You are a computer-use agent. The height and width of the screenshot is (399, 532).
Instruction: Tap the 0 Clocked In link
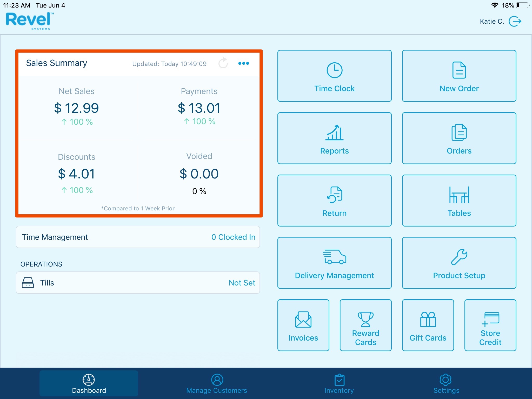233,237
